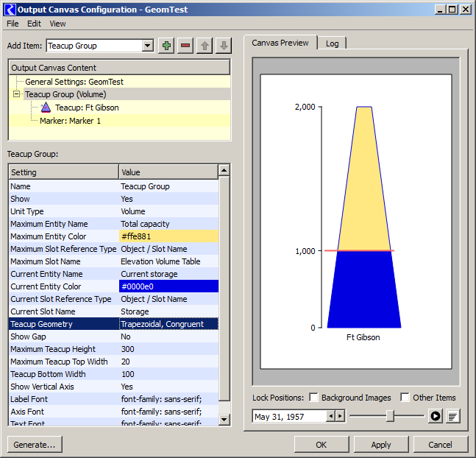Select Marker: Marker 1 tree row

(x=119, y=121)
